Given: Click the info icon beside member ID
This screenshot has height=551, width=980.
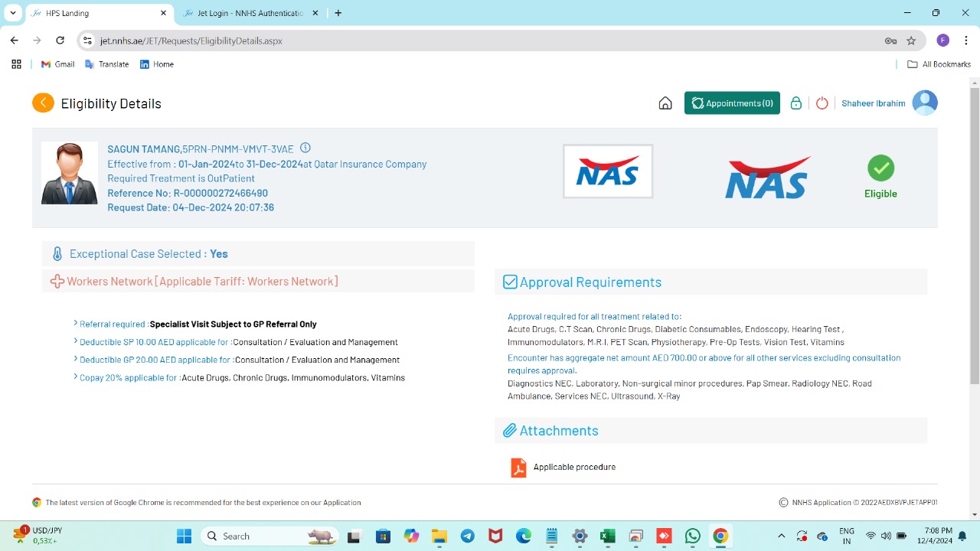Looking at the screenshot, I should coord(305,148).
